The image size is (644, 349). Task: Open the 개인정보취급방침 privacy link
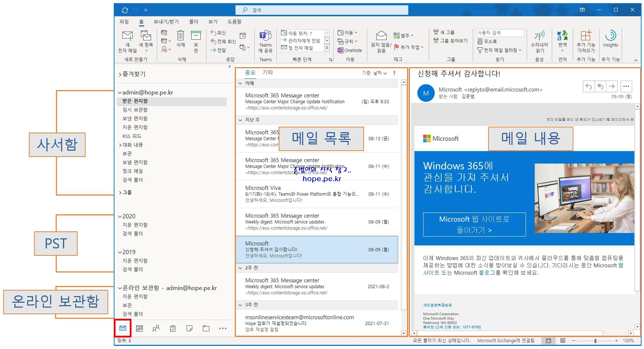pos(437,305)
